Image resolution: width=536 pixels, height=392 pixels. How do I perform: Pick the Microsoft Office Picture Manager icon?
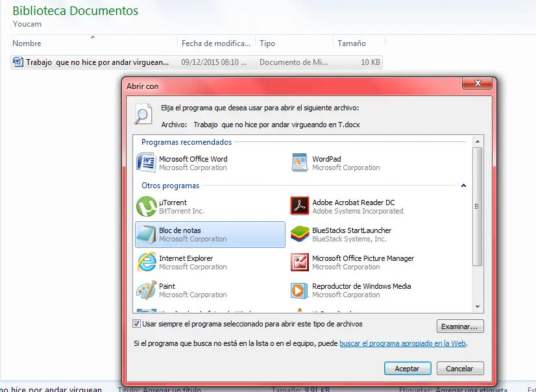[x=299, y=262]
